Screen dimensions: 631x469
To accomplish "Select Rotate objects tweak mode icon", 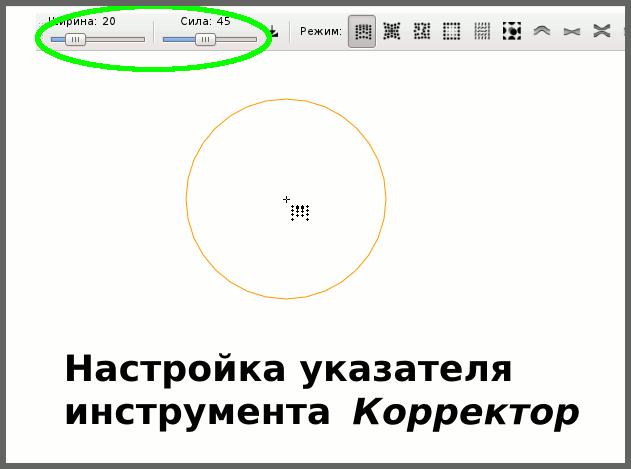I will (x=482, y=31).
